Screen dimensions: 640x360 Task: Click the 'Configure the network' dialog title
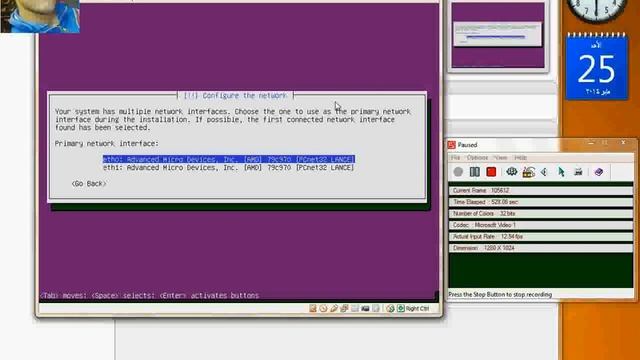tap(236, 96)
